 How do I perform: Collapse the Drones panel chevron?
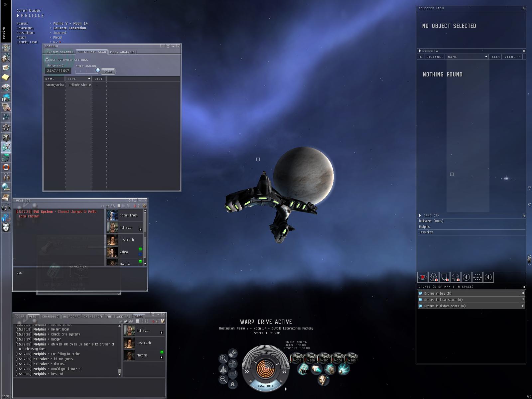pos(524,287)
